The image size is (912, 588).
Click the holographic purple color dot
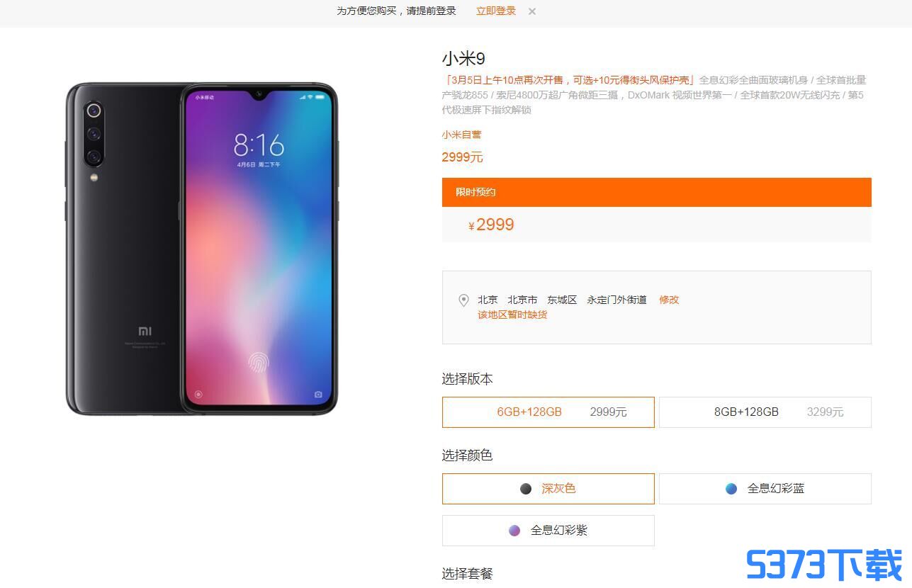[514, 531]
